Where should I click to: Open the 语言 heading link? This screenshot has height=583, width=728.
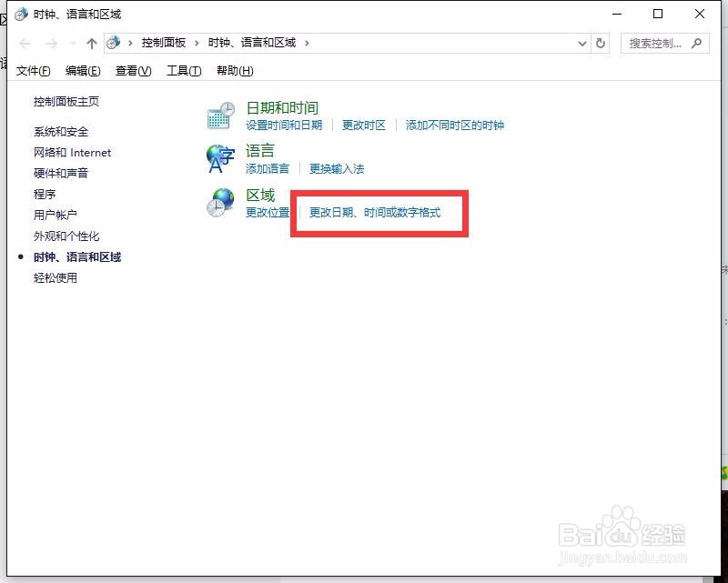pyautogui.click(x=260, y=151)
